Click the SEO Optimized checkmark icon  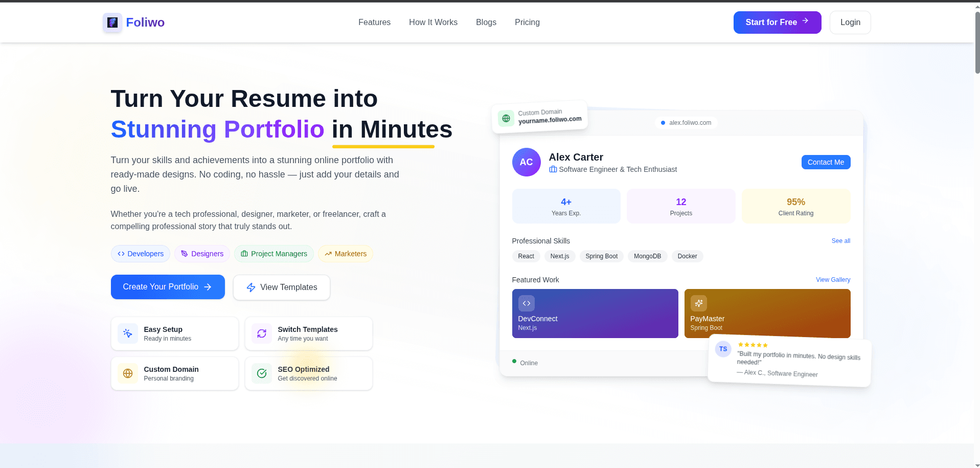click(262, 373)
